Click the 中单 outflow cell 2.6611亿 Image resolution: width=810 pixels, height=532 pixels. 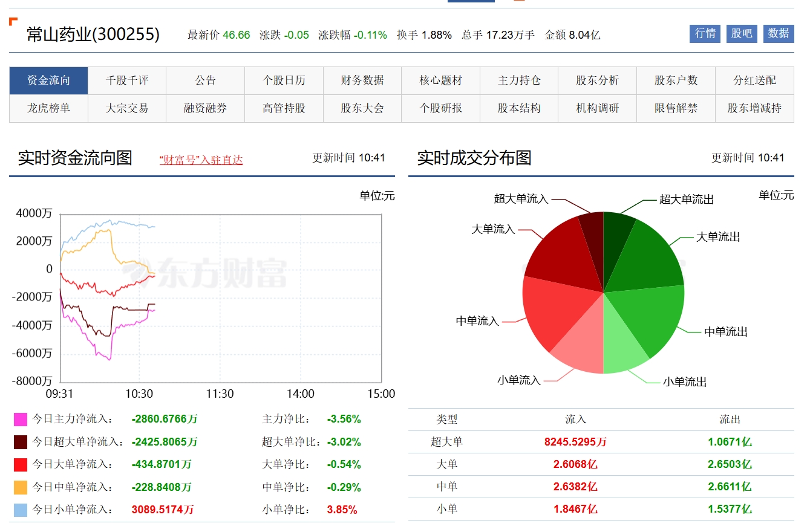(730, 487)
